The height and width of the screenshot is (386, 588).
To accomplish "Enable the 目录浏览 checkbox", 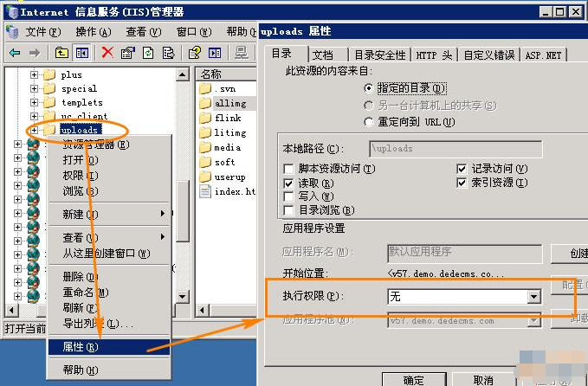I will [x=289, y=210].
